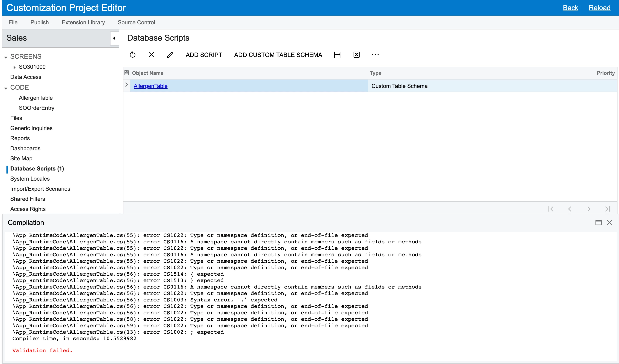Viewport: 619px width, 364px height.
Task: Expand the SO301000 screen node
Action: click(x=14, y=67)
